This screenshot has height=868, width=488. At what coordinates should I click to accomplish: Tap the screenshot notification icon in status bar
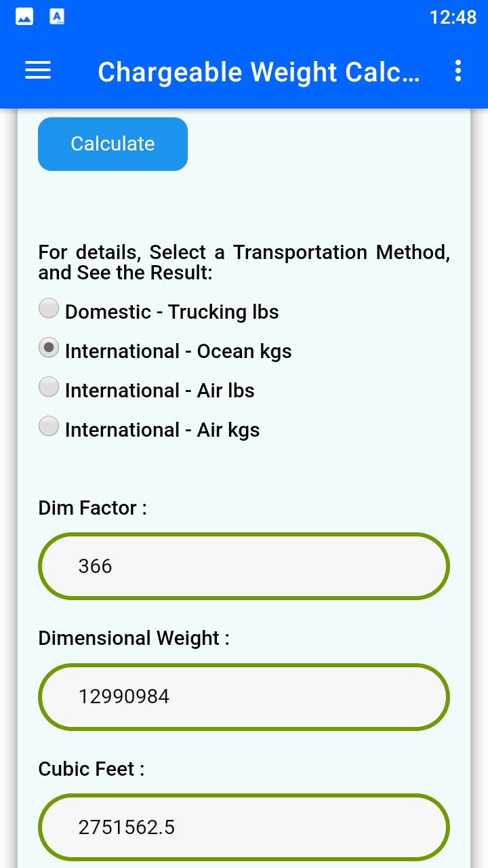click(24, 16)
